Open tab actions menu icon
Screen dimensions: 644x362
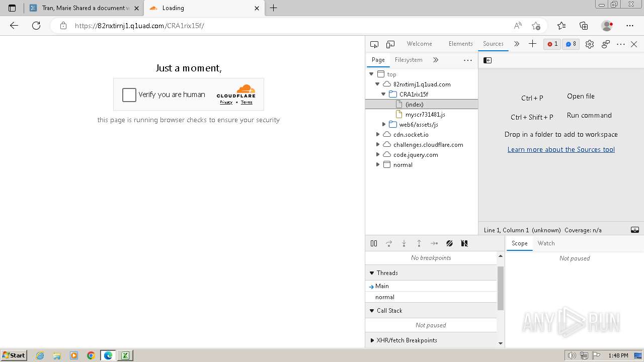pyautogui.click(x=12, y=8)
